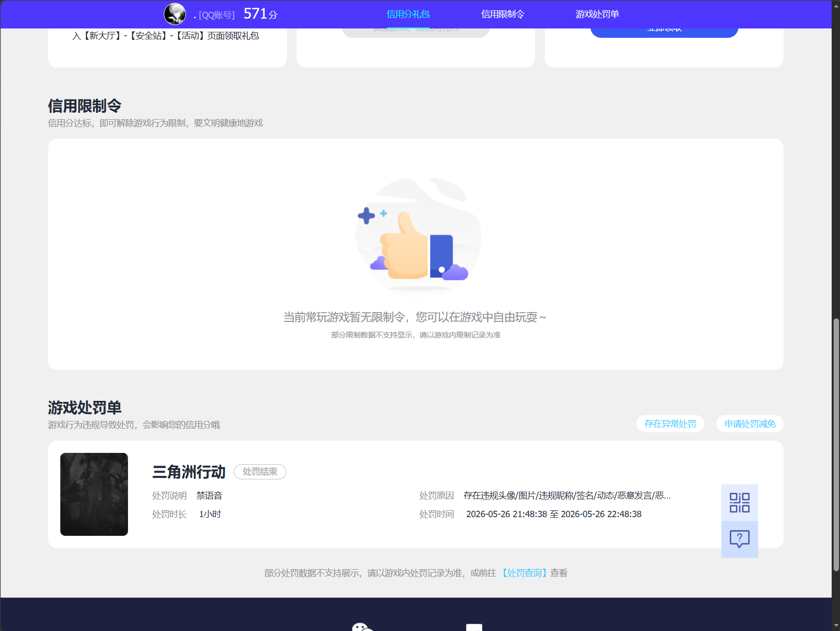Viewport: 840px width, 631px height.
Task: Click the WeChat icon in footer
Action: point(363,627)
